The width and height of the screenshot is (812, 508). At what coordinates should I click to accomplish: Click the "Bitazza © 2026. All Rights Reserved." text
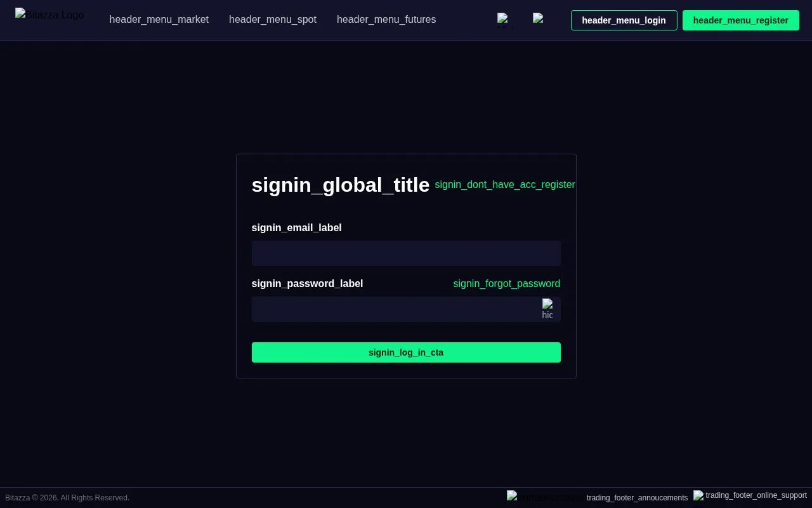tap(67, 498)
